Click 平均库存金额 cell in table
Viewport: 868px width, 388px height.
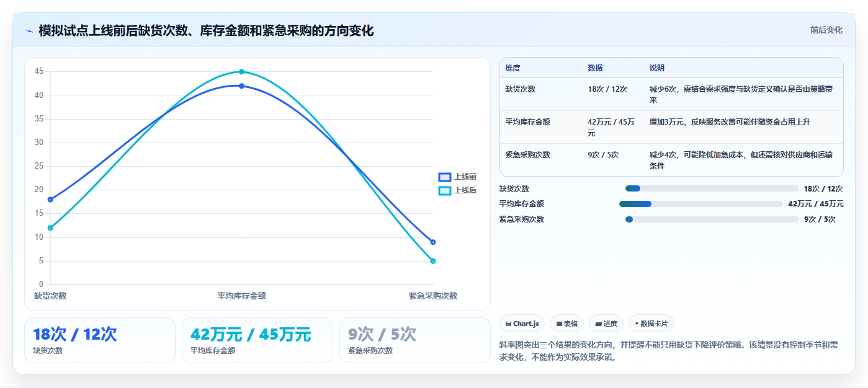(541, 127)
